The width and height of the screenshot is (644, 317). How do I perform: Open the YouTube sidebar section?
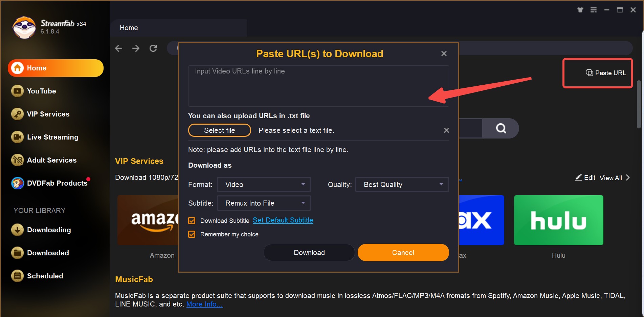click(x=41, y=91)
